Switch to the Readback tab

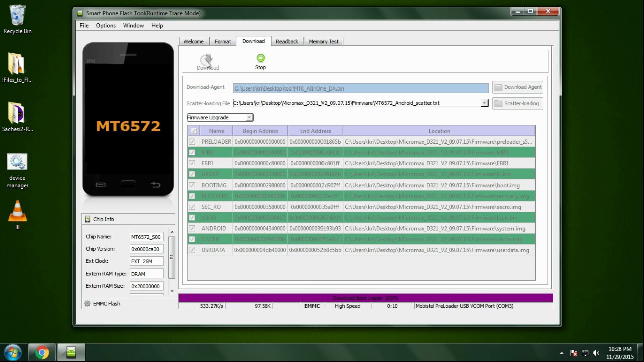pyautogui.click(x=287, y=42)
